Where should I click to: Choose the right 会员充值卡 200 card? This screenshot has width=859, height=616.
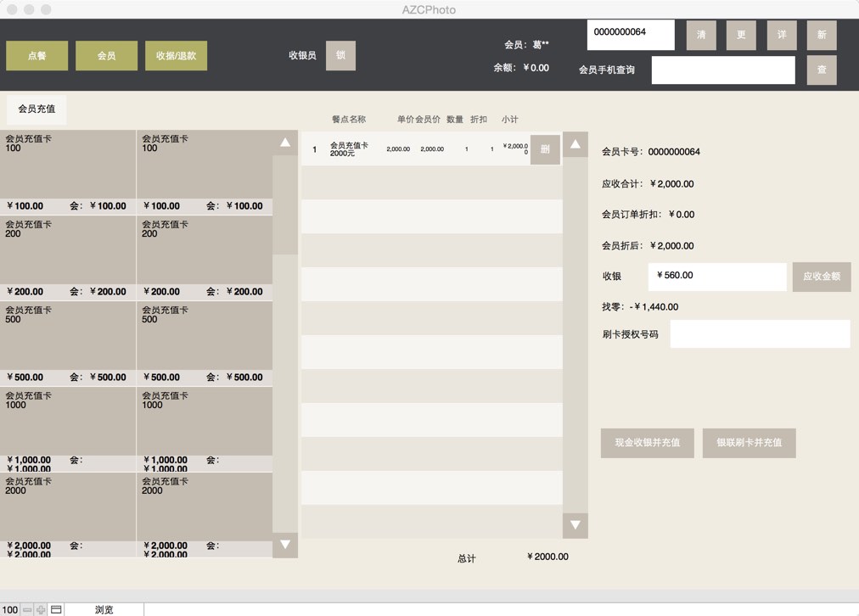[205, 257]
